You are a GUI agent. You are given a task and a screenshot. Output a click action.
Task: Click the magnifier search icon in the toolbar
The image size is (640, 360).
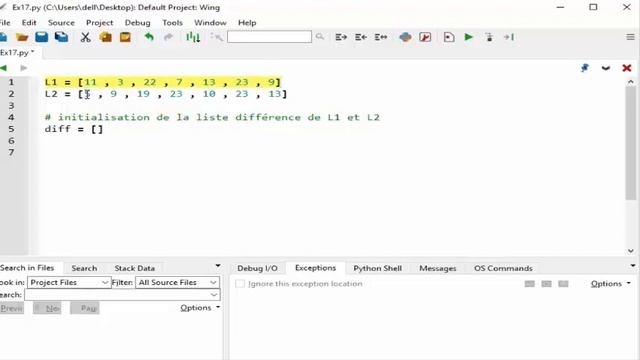pyautogui.click(x=320, y=37)
